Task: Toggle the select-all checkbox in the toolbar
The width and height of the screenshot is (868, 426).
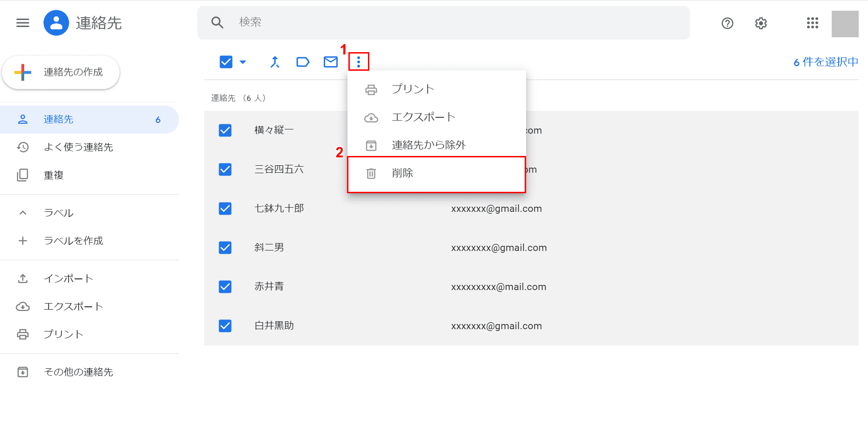Action: click(226, 62)
